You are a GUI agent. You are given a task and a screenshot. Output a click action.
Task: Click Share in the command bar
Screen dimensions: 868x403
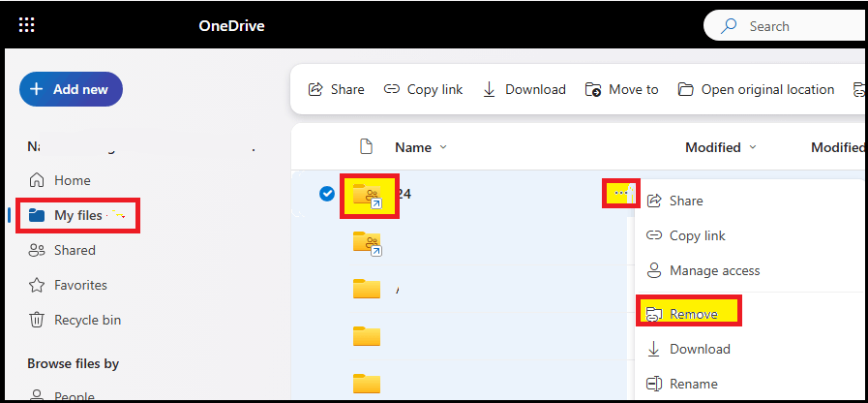coord(336,89)
